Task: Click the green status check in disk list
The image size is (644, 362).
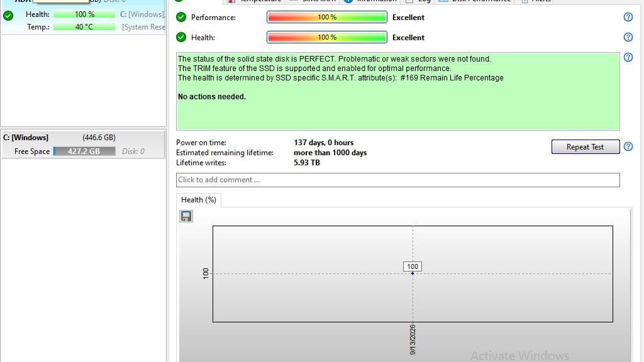Action: click(x=8, y=16)
